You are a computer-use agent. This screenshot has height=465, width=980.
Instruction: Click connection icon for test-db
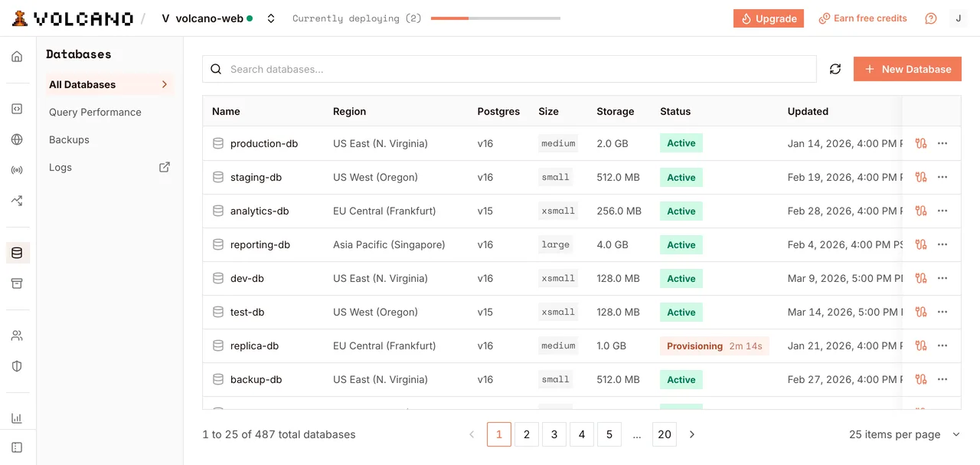coord(921,312)
